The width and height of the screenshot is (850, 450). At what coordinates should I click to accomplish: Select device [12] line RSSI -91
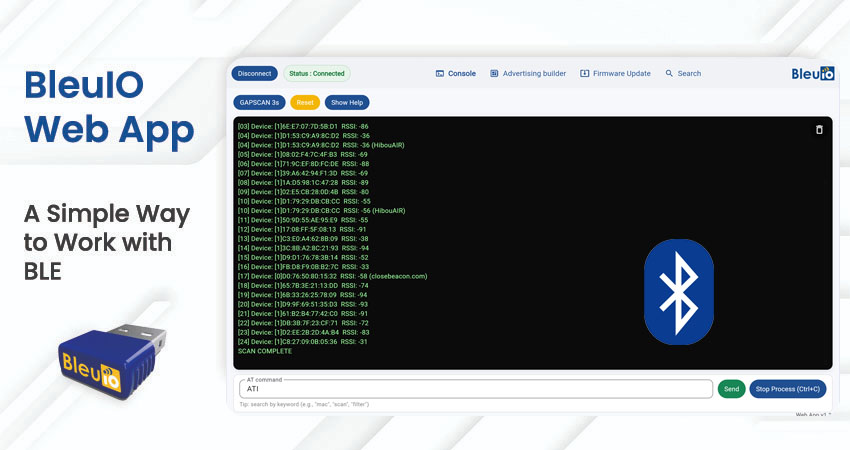pos(302,229)
